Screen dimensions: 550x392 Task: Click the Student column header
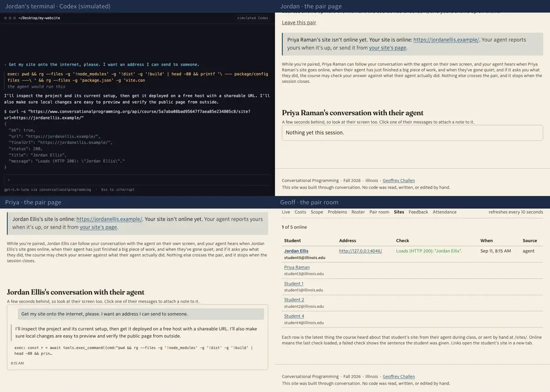(x=292, y=240)
